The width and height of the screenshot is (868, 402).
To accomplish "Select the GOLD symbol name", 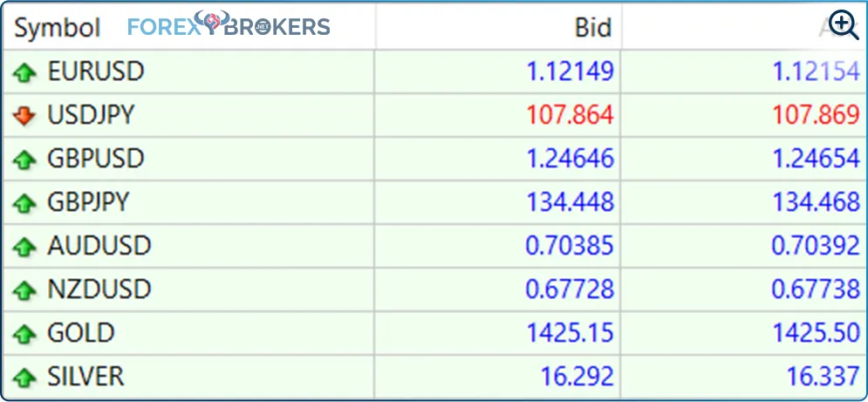I will point(81,333).
